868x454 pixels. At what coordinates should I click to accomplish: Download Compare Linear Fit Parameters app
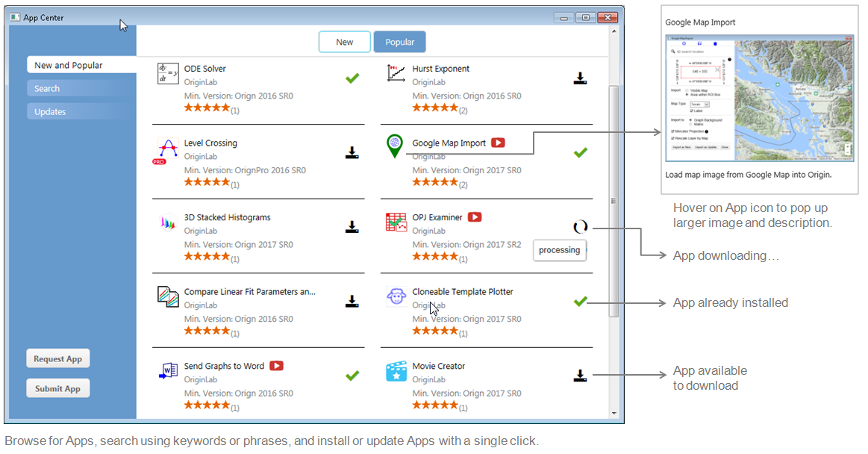[352, 302]
